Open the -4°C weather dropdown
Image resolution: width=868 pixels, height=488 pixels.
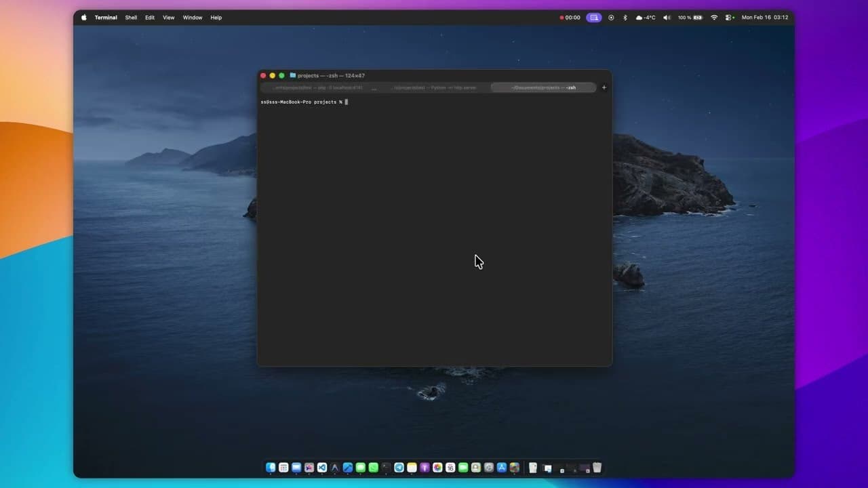pyautogui.click(x=646, y=18)
